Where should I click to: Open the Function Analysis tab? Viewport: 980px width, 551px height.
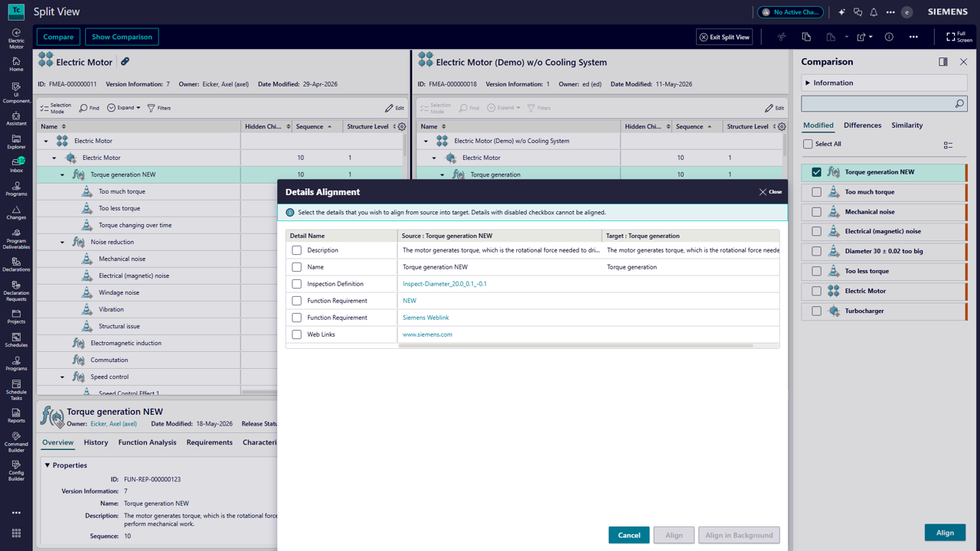(x=147, y=442)
